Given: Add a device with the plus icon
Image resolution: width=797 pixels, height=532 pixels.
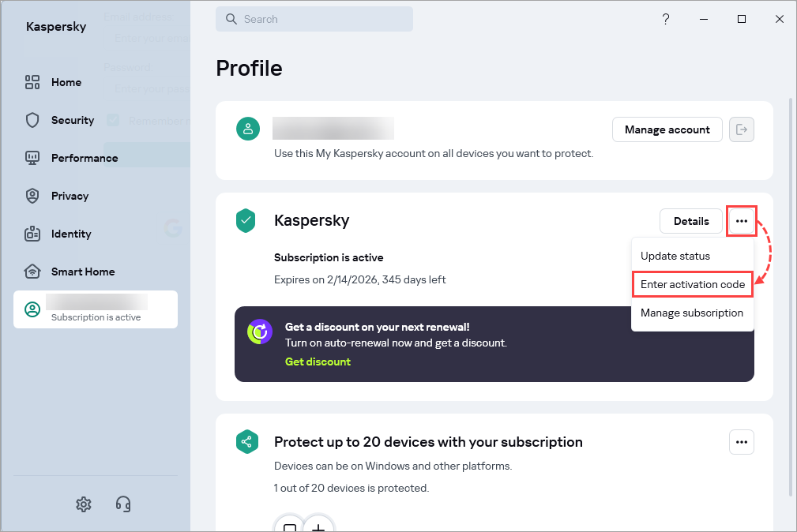Looking at the screenshot, I should point(318,527).
